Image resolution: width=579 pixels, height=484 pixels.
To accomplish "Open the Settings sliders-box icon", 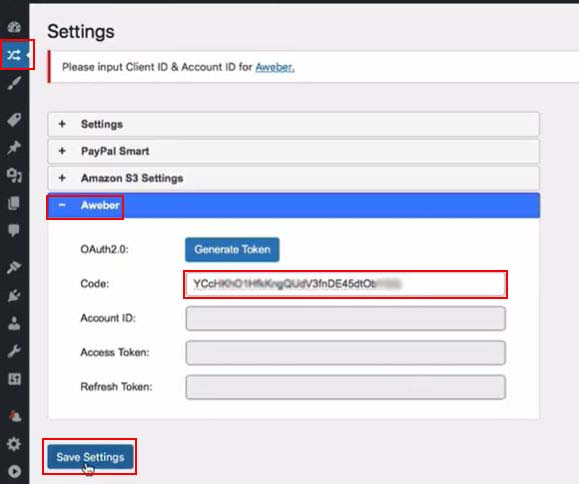I will click(x=14, y=379).
